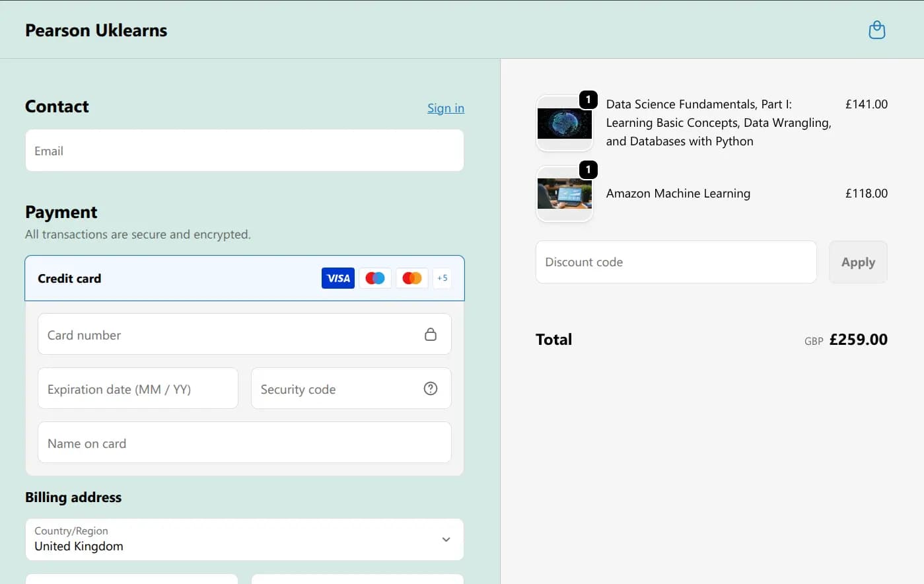
Task: Click the Total label in order summary
Action: point(554,340)
